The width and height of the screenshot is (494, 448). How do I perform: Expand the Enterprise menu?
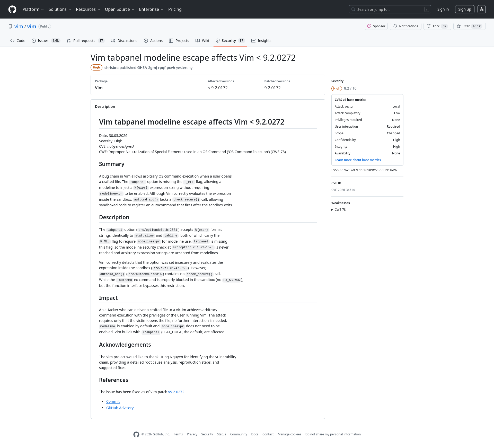tap(151, 9)
